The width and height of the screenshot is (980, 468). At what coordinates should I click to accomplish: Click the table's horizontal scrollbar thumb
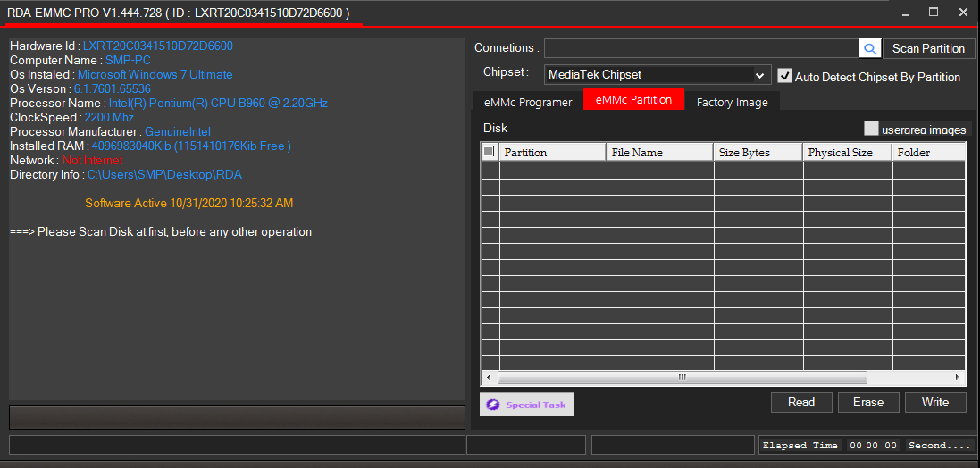pyautogui.click(x=682, y=378)
